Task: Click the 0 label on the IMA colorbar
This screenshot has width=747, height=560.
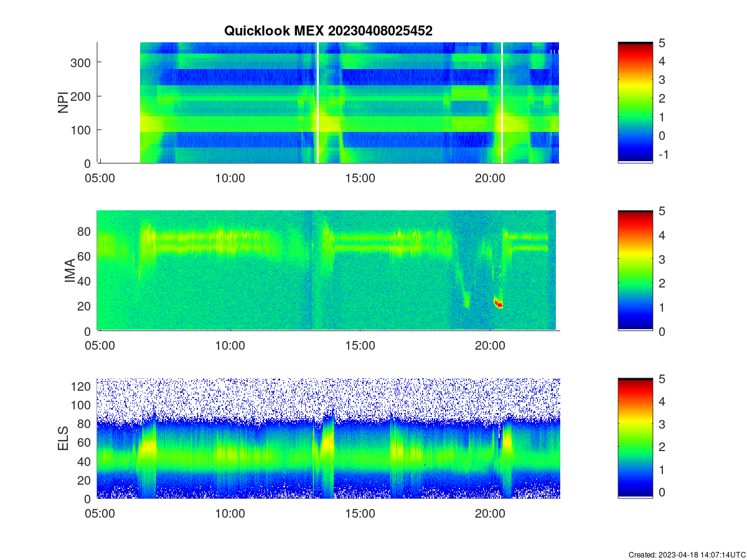Action: point(662,331)
